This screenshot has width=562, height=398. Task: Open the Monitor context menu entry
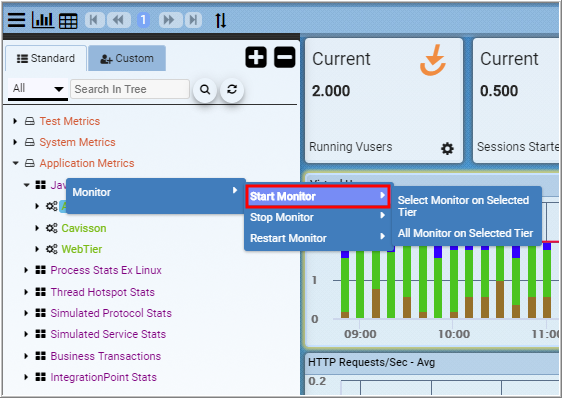[x=156, y=192]
